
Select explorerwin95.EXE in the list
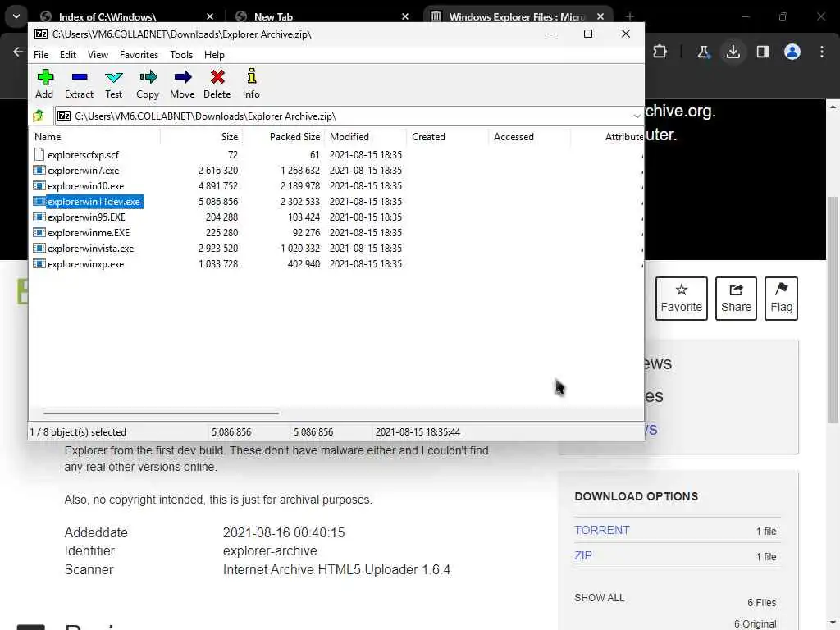click(x=86, y=217)
